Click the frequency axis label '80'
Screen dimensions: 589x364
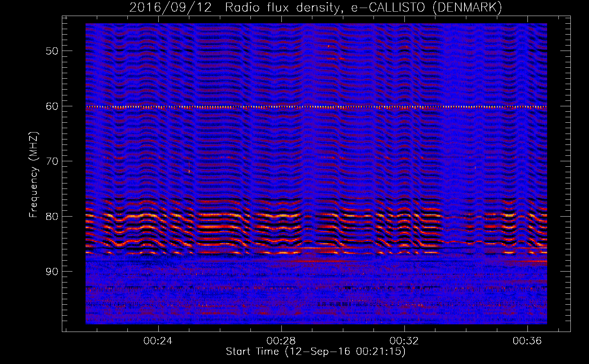click(52, 217)
